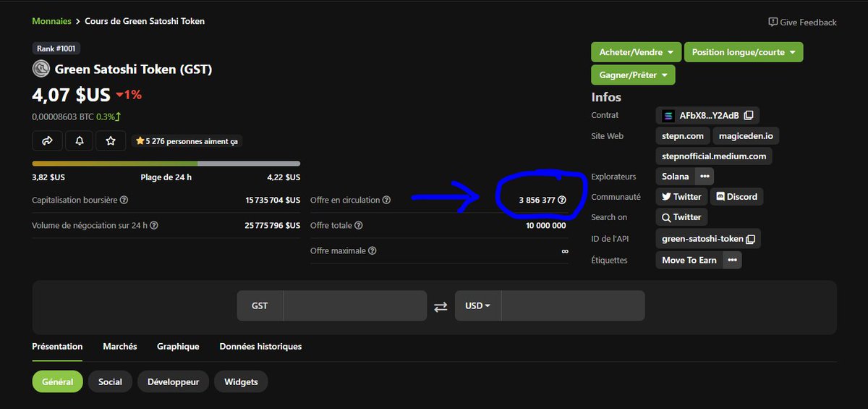Click the infinity symbol for Offre maximale
Viewport: 868px width, 409px height.
pos(564,250)
